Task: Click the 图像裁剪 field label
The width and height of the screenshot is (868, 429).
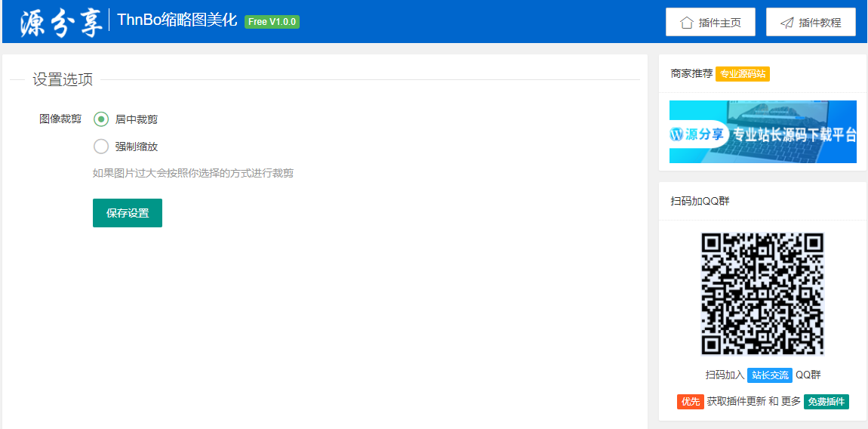Action: point(60,119)
